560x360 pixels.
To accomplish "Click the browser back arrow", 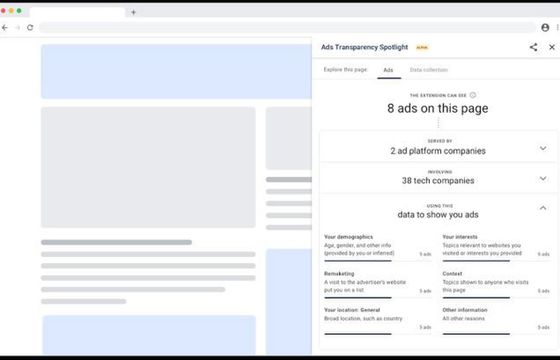I will pyautogui.click(x=5, y=28).
